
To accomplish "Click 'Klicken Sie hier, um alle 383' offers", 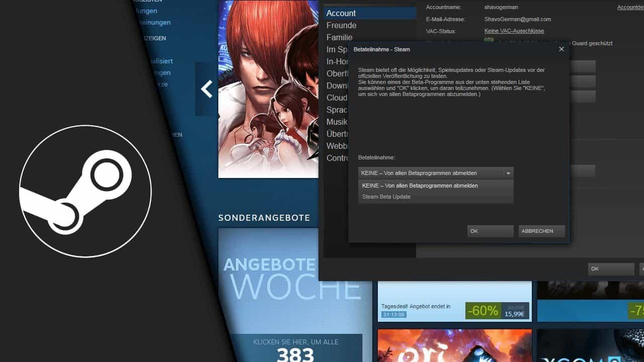I will tap(296, 348).
